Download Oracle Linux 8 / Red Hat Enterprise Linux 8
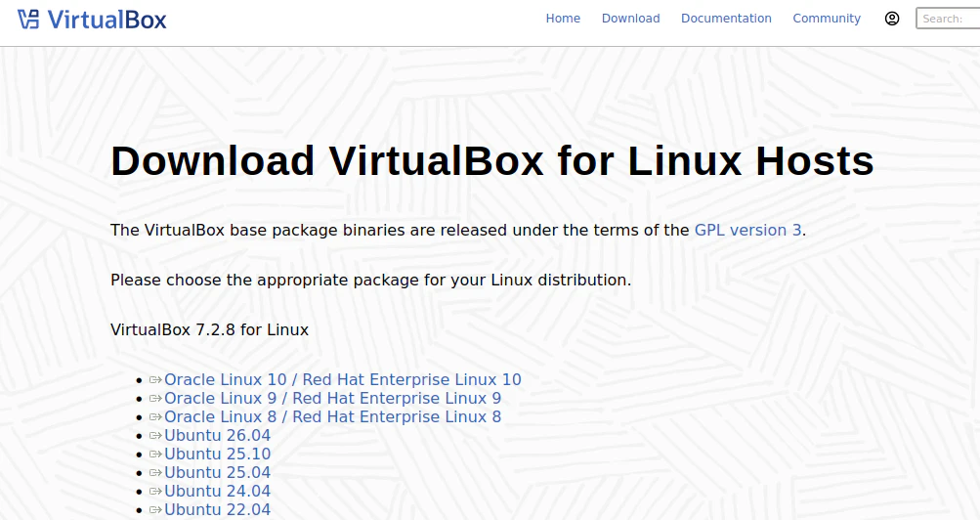This screenshot has height=520, width=980. click(332, 417)
